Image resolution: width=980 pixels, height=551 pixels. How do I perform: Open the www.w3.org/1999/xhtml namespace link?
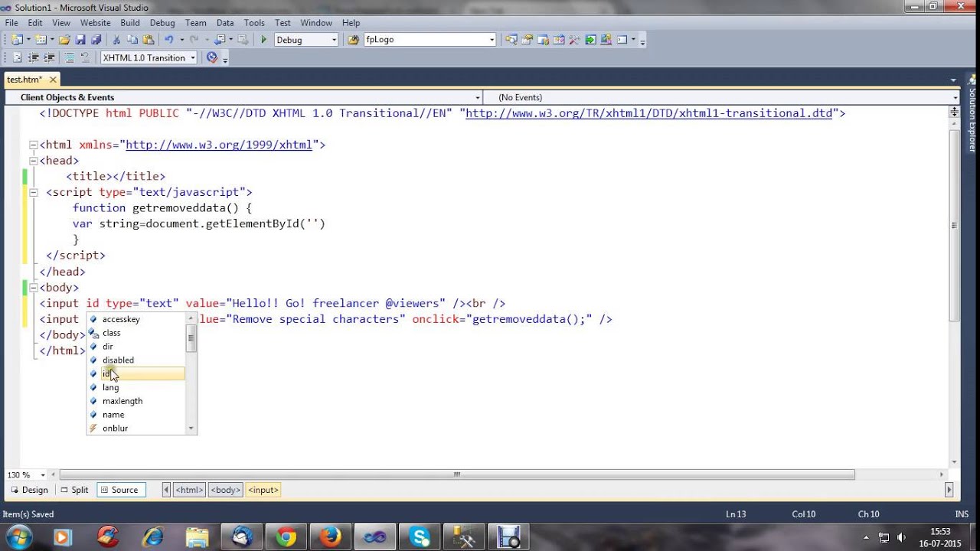(x=219, y=145)
